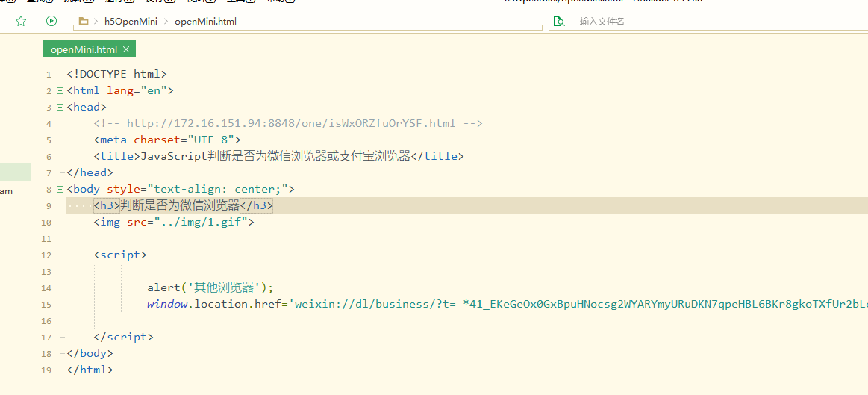This screenshot has height=395, width=868.
Task: Open the h5OpenMini breadcrumb folder
Action: point(131,22)
